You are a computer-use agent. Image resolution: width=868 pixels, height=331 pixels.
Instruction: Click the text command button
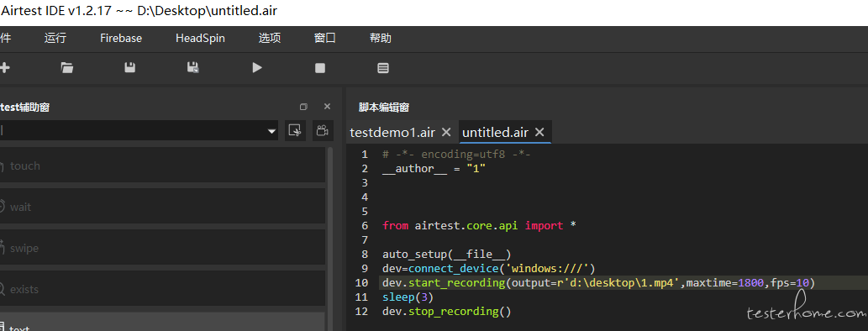pyautogui.click(x=161, y=322)
